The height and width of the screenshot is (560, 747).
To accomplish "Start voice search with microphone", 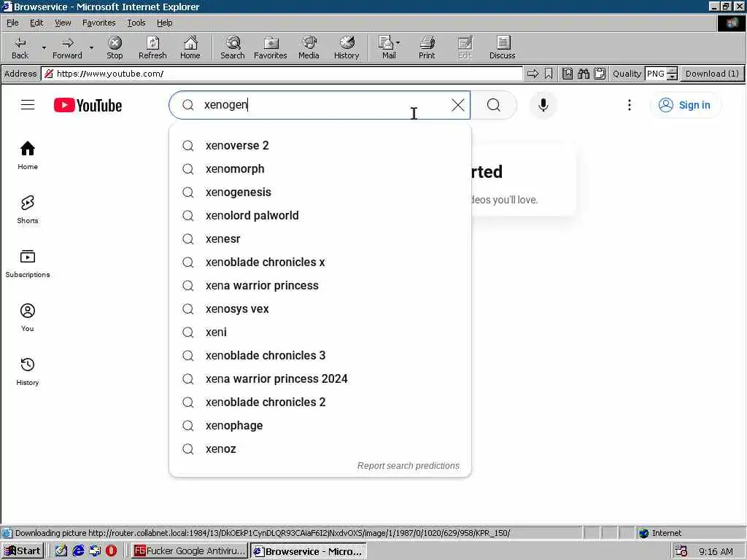I will [543, 105].
